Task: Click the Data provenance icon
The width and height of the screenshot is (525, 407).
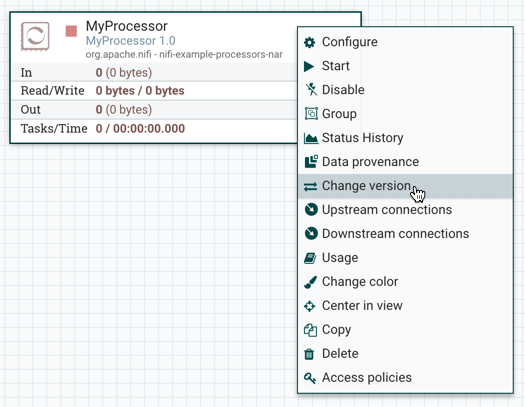Action: click(311, 162)
